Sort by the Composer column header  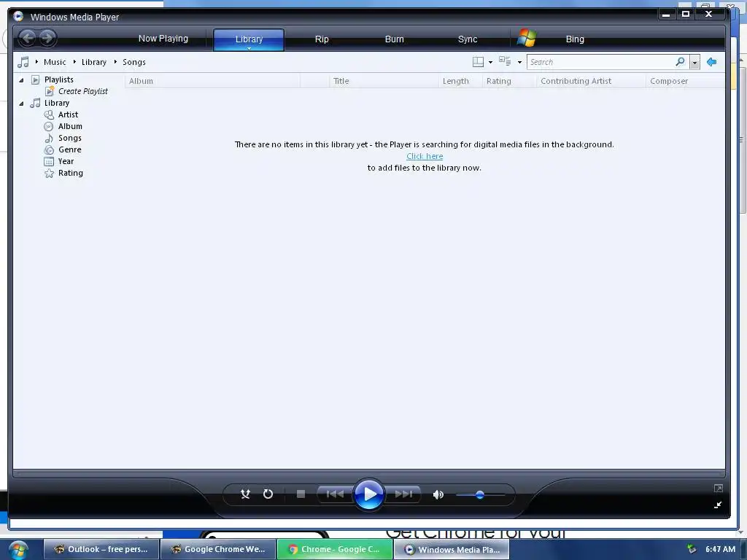685,81
